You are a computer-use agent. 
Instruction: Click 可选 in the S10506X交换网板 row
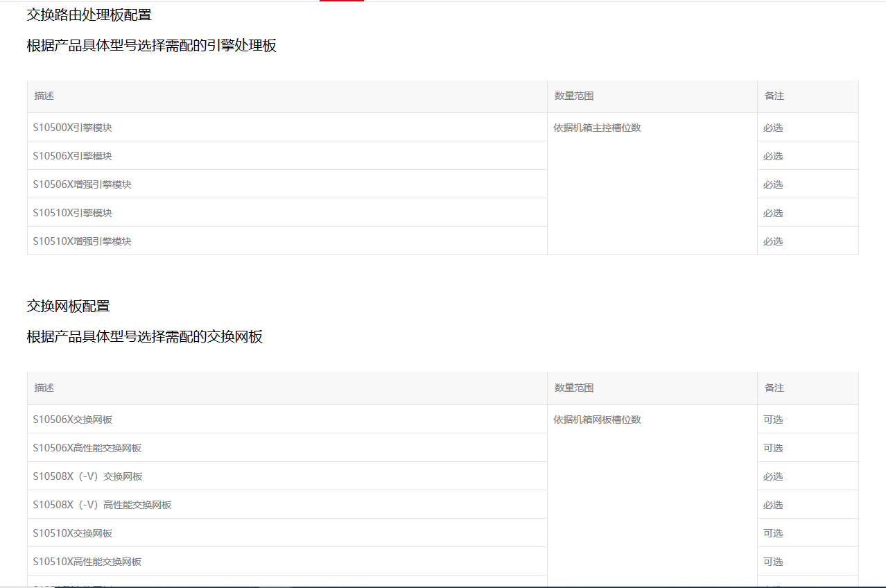coord(773,420)
